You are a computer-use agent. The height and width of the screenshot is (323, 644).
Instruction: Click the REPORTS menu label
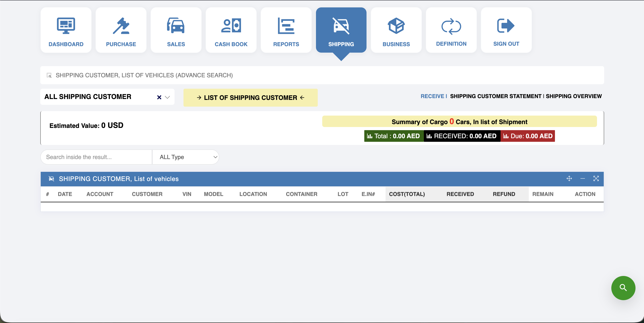coord(286,44)
